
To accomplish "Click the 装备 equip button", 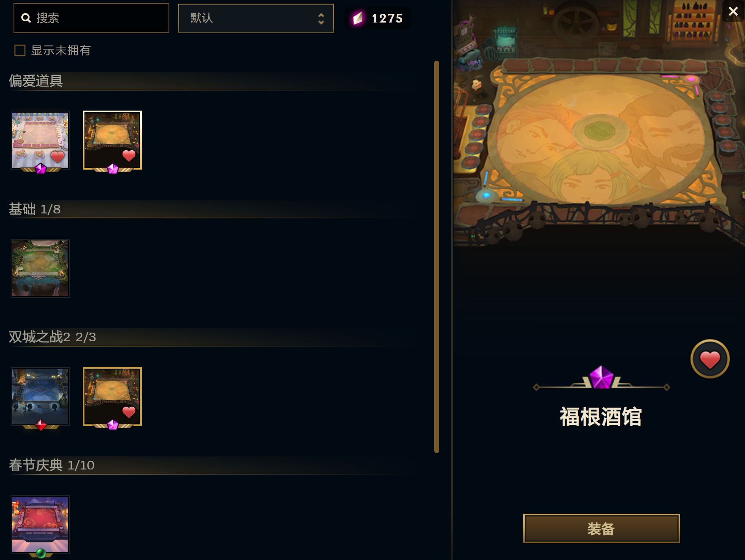I will pyautogui.click(x=601, y=528).
